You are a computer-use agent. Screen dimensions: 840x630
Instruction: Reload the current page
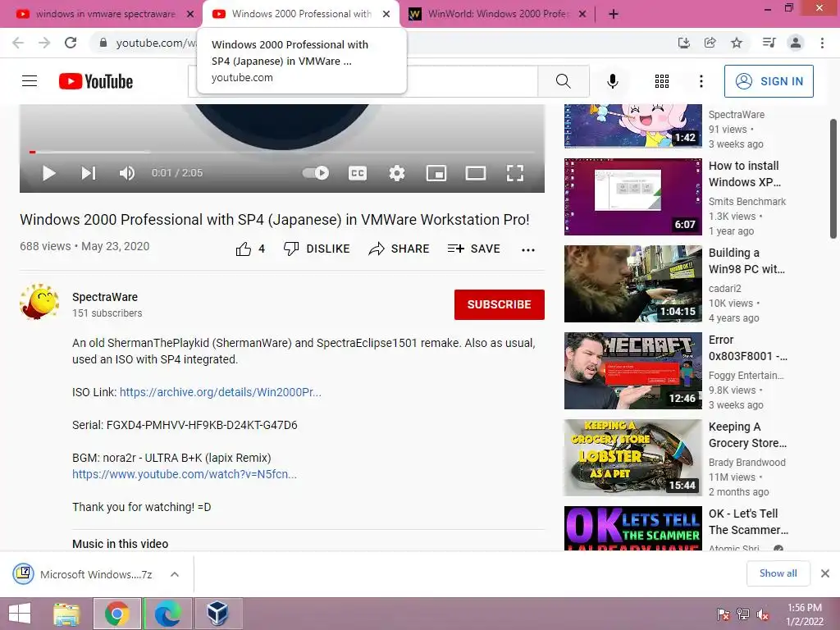(x=71, y=43)
